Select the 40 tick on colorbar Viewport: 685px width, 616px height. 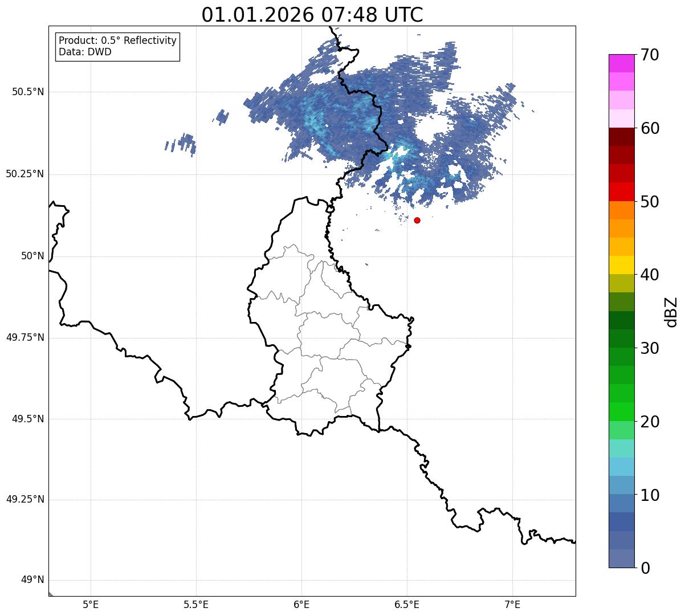[650, 275]
